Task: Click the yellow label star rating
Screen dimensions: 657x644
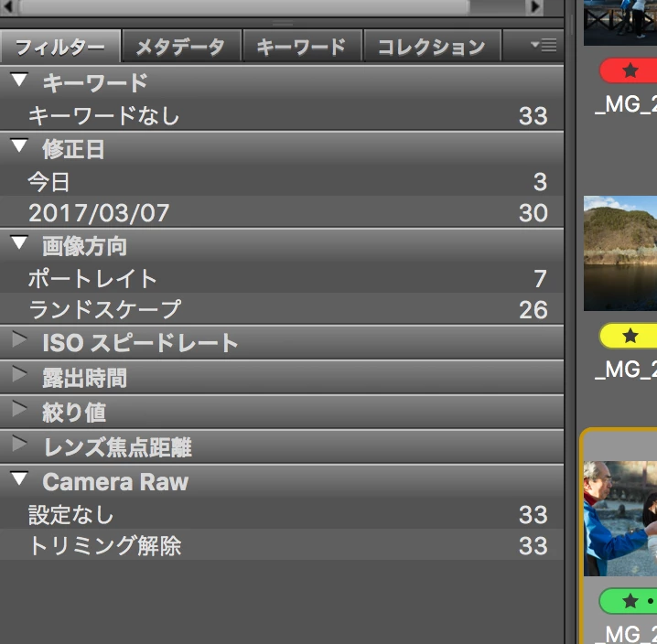Action: pos(629,336)
